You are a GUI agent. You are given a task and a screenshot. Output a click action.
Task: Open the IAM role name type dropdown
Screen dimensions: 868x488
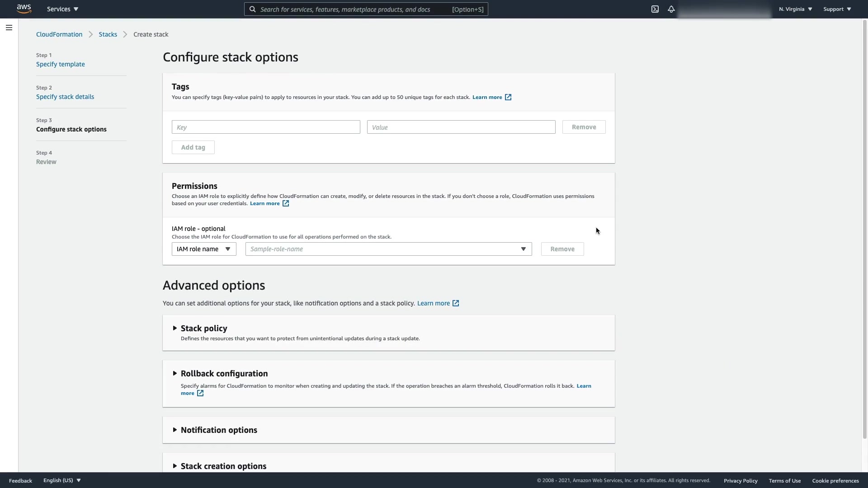pyautogui.click(x=204, y=249)
